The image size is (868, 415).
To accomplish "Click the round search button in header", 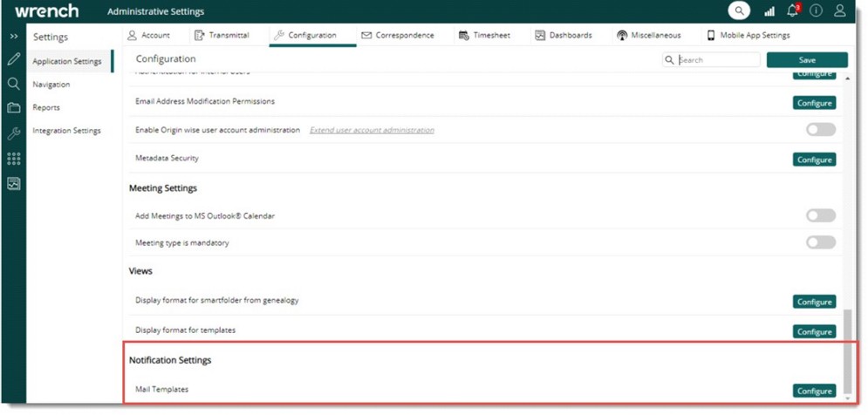I will (739, 11).
